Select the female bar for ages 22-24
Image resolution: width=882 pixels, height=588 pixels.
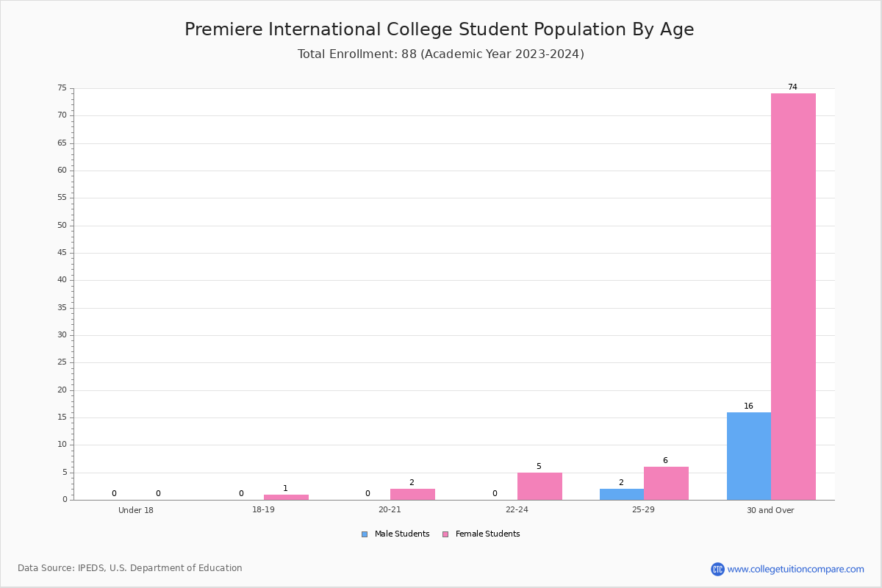(x=539, y=486)
